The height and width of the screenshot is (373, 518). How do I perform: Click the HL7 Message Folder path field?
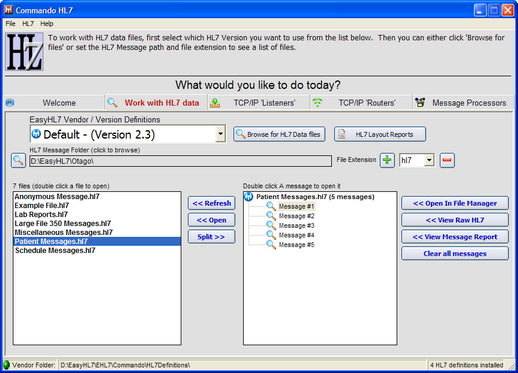pyautogui.click(x=180, y=161)
